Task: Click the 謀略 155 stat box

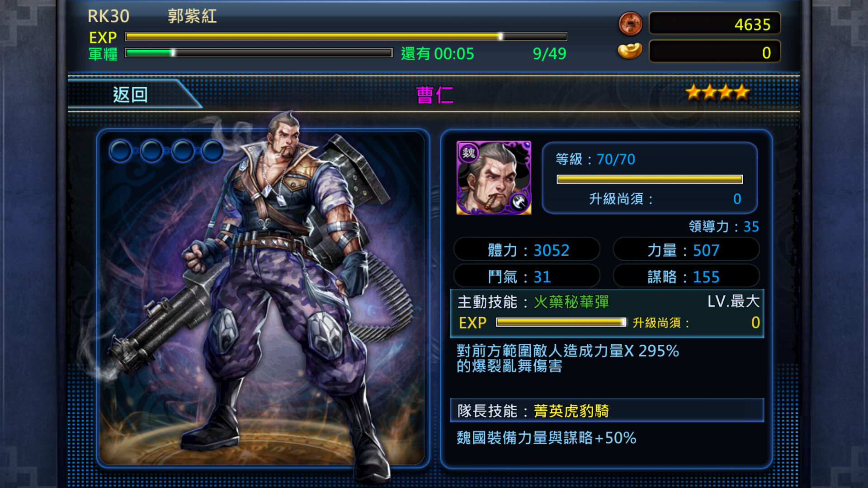Action: [x=686, y=276]
